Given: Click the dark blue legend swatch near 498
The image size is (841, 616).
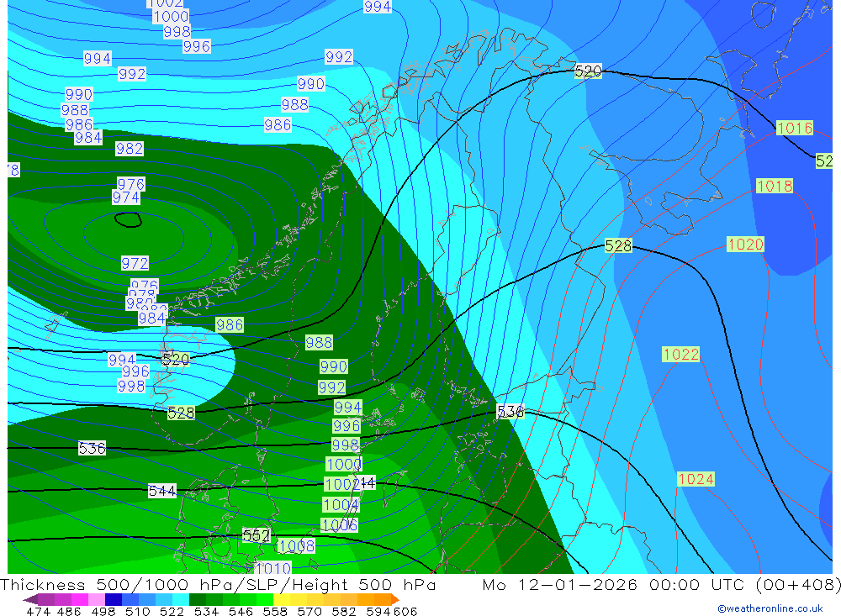Looking at the screenshot, I should click(x=114, y=599).
